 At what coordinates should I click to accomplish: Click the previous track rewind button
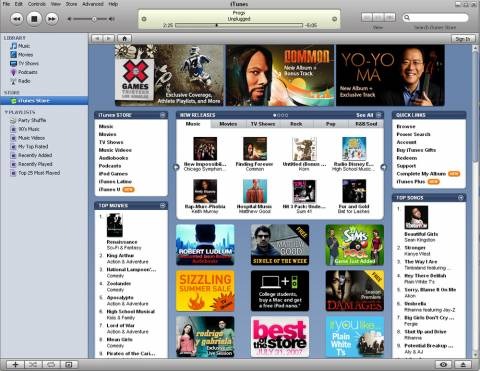(x=17, y=19)
